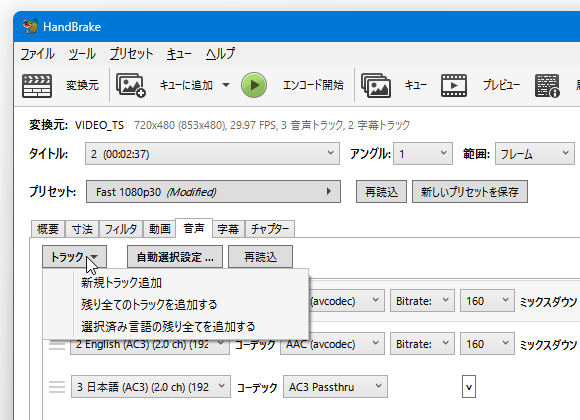Grab the English track's reorder handle
The image size is (580, 420).
coord(57,346)
